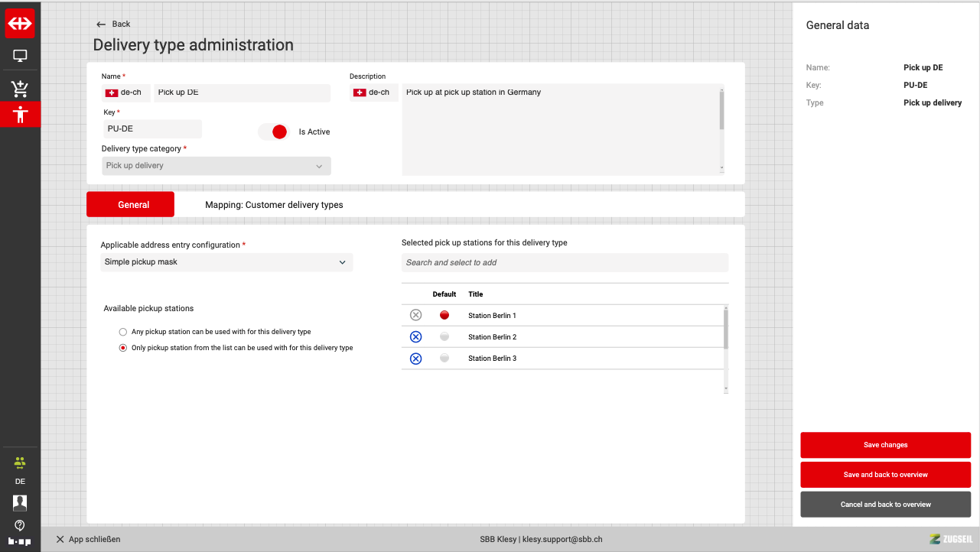Click Cancel and back to overview
Viewport: 980px width, 552px height.
pyautogui.click(x=885, y=505)
